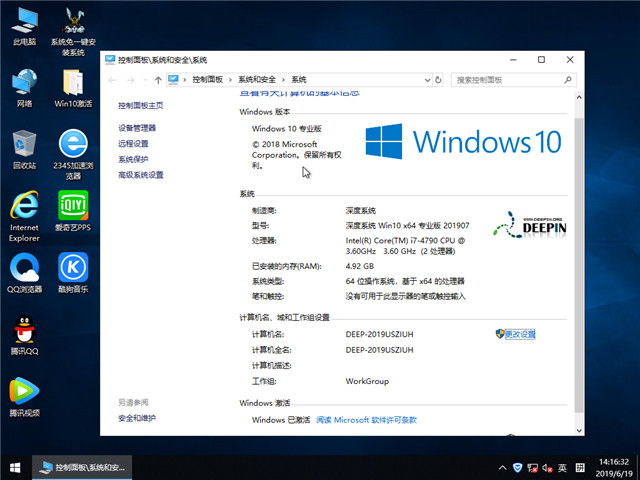Open 安全和维护 link

tap(137, 418)
